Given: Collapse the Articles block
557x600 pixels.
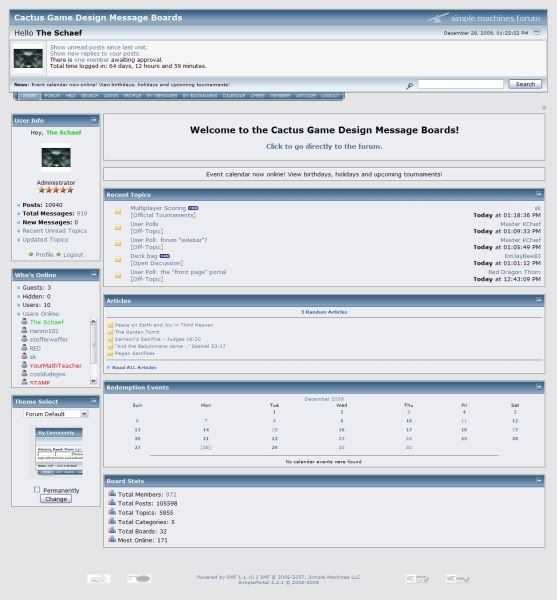Looking at the screenshot, I should pyautogui.click(x=539, y=300).
